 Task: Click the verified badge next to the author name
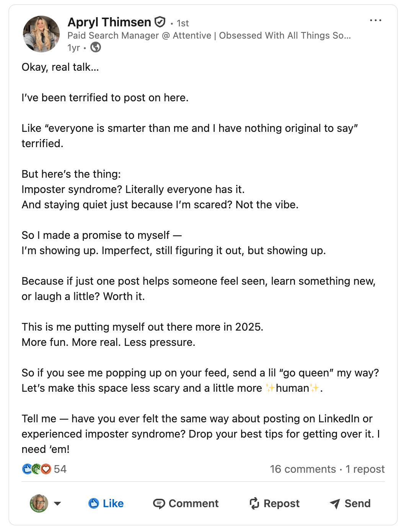(x=160, y=22)
